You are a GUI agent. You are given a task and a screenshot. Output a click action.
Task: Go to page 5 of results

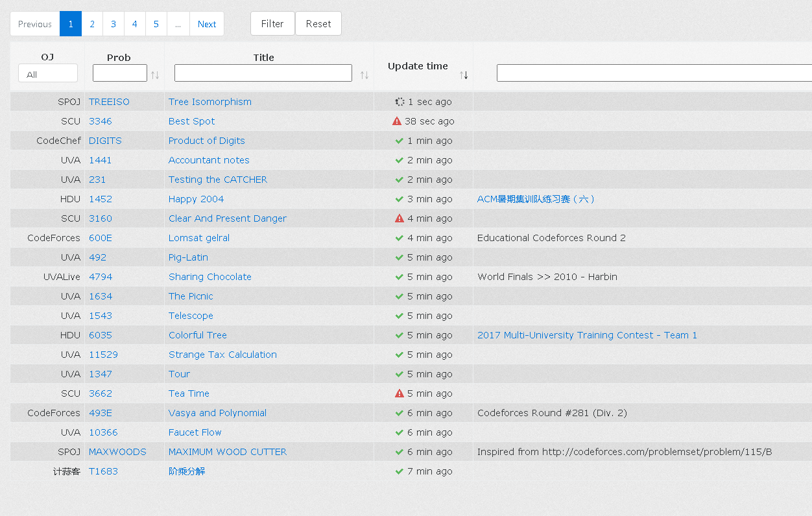pos(156,24)
